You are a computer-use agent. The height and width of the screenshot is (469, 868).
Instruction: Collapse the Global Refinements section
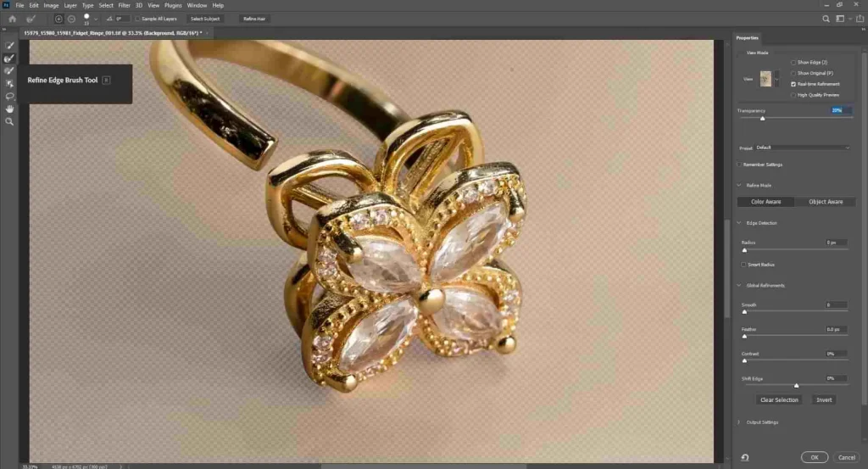coord(739,286)
